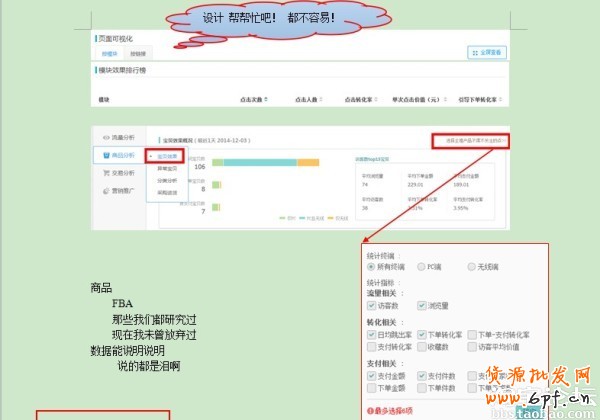Click the highlighted indicator selection link at top right
The image size is (600, 420).
[x=472, y=140]
